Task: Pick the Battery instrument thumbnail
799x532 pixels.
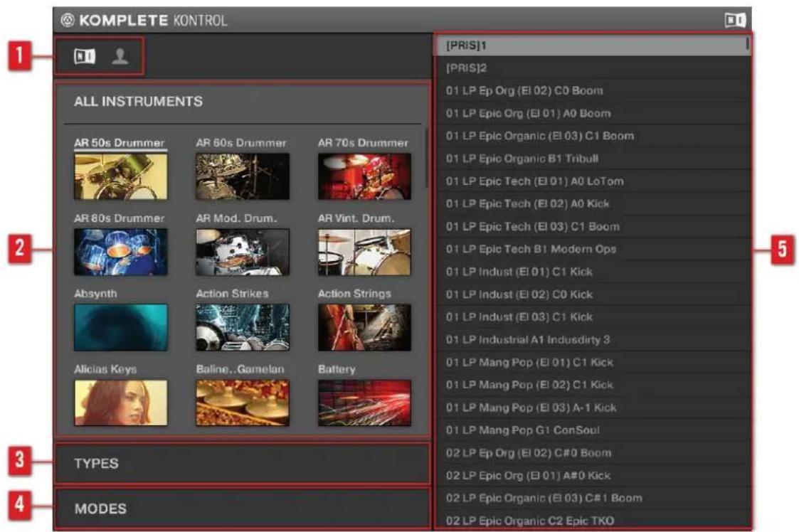Action: click(x=364, y=403)
